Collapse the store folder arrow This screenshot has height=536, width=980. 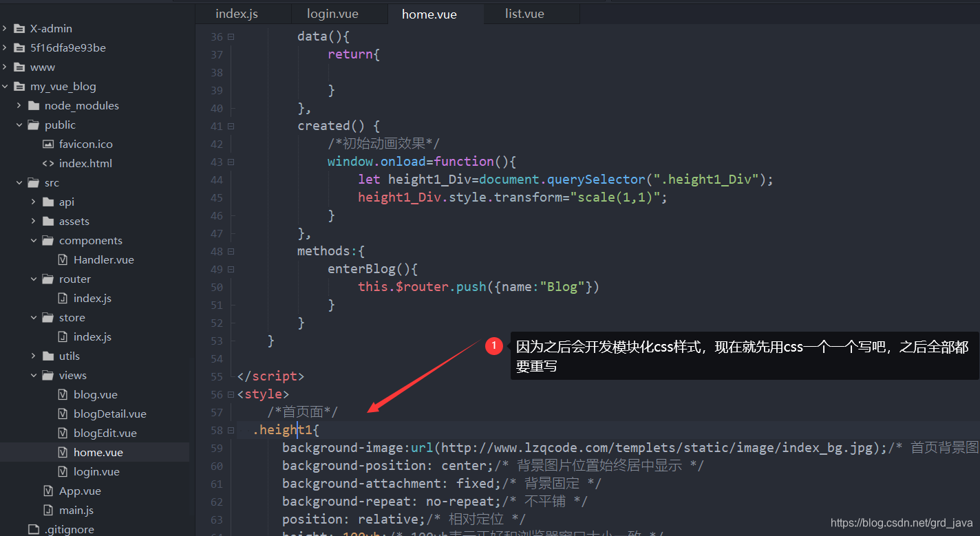coord(34,318)
